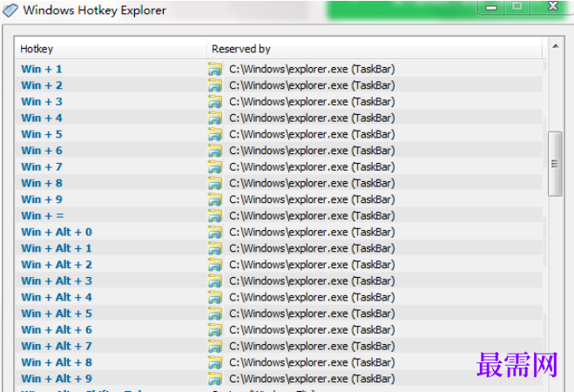This screenshot has height=392, width=574.
Task: Click explorer icon in Win + 6 row
Action: coord(215,151)
